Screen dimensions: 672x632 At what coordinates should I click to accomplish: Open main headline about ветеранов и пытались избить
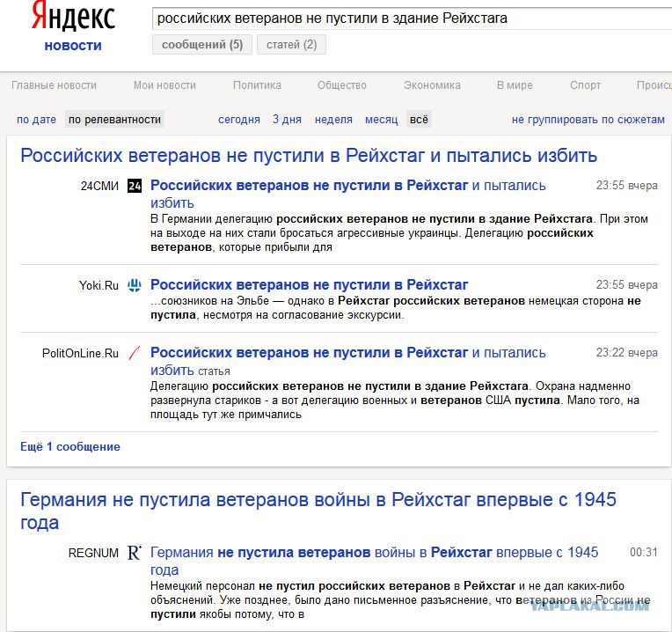[x=309, y=156]
